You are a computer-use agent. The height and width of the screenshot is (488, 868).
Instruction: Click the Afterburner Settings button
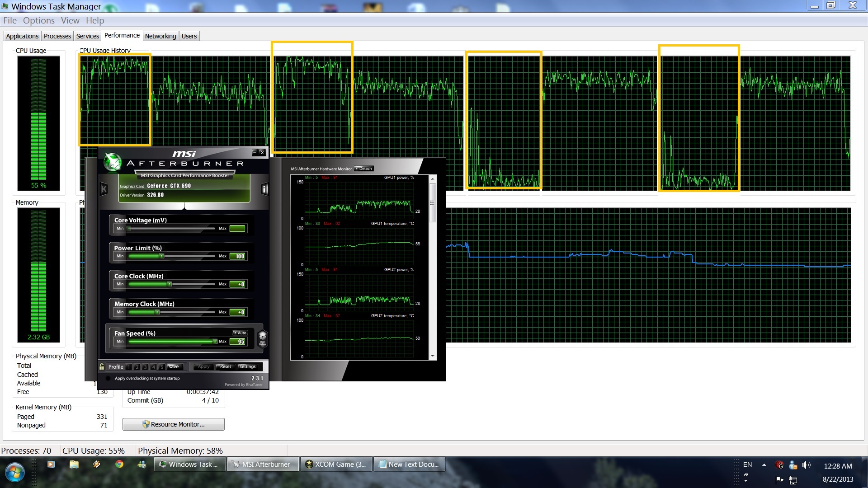pyautogui.click(x=247, y=366)
